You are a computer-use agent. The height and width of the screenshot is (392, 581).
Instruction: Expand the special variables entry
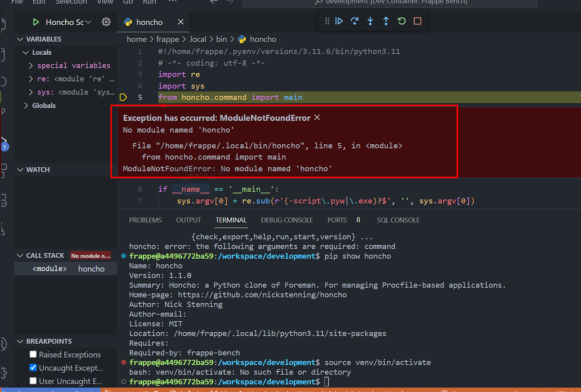pyautogui.click(x=30, y=65)
